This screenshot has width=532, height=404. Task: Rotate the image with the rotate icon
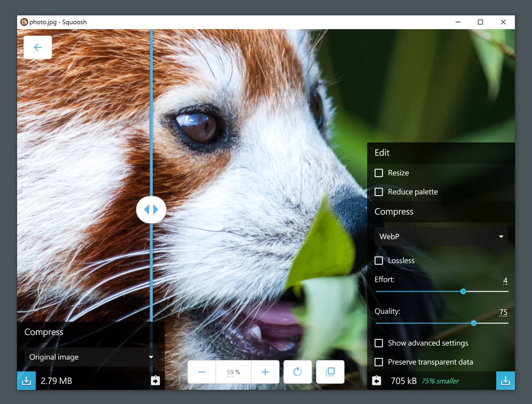298,372
